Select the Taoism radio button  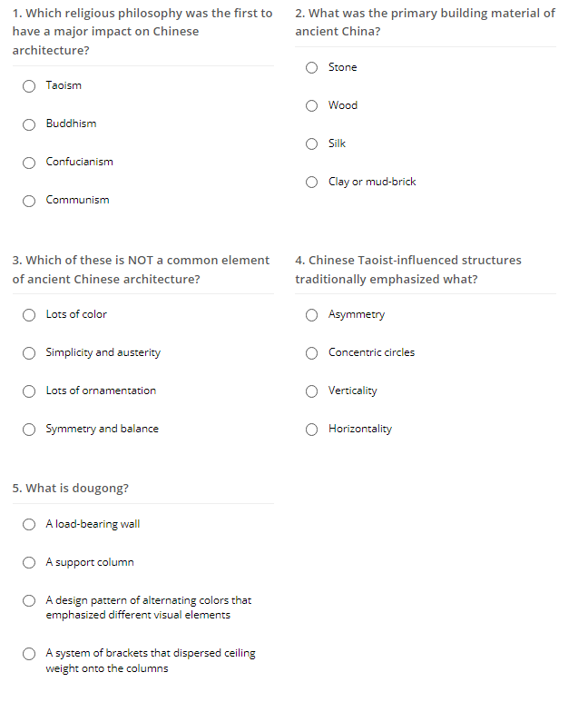pyautogui.click(x=29, y=86)
